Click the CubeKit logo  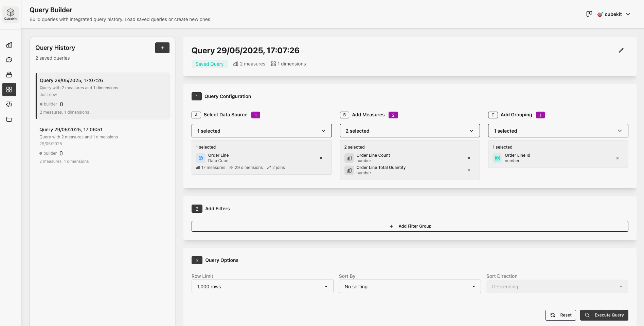click(x=11, y=14)
